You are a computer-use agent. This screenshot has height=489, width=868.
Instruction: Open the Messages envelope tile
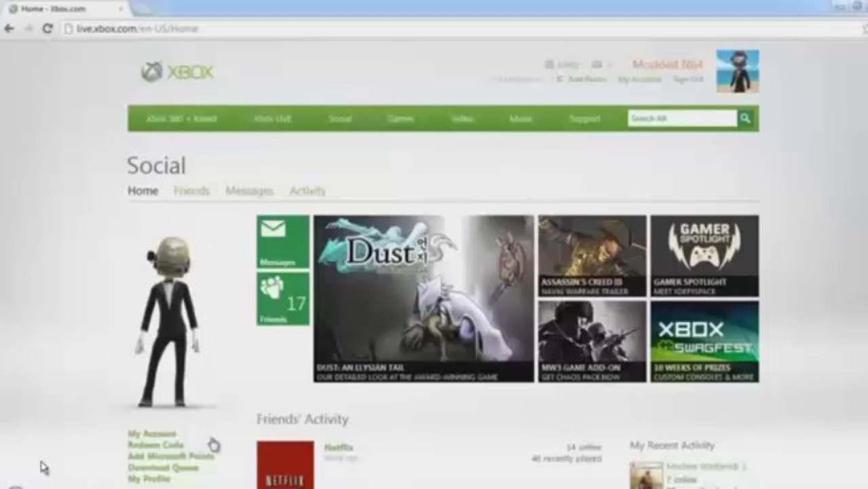click(x=283, y=242)
